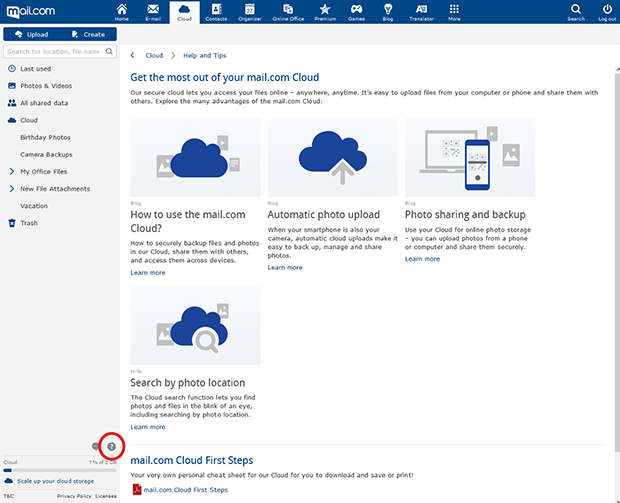Download mail.com Cloud First Steps PDF link

pos(185,490)
